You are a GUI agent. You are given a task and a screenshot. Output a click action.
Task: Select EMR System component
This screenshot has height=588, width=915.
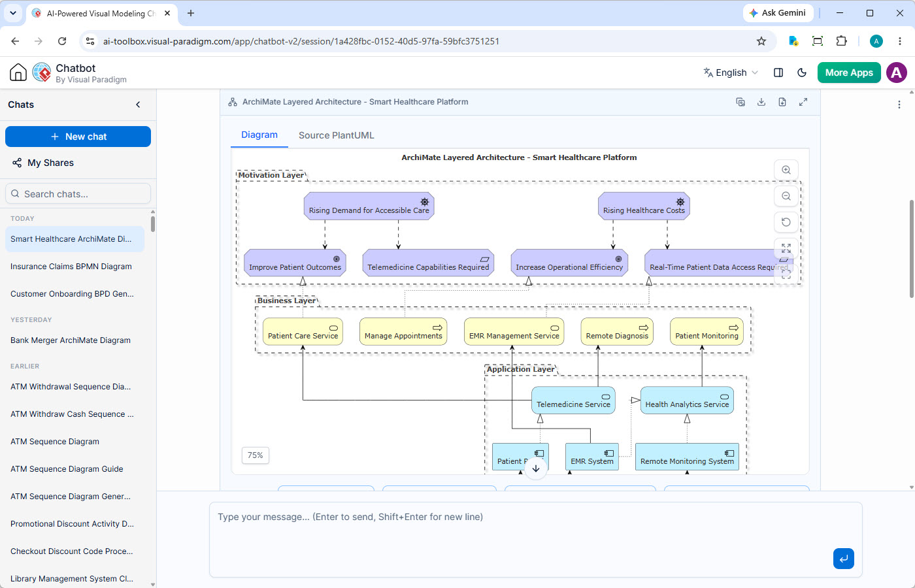(x=592, y=457)
